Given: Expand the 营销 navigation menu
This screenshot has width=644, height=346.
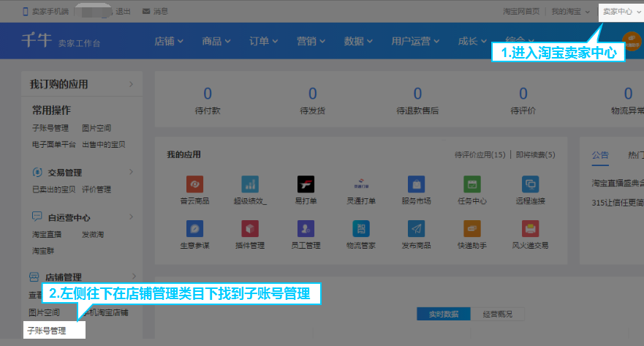Looking at the screenshot, I should pos(311,41).
